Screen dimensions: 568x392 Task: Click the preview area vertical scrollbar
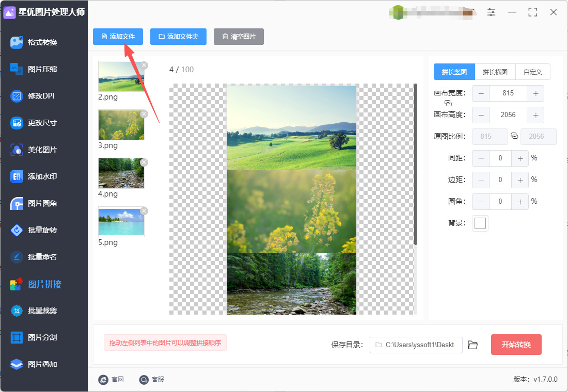(416, 165)
